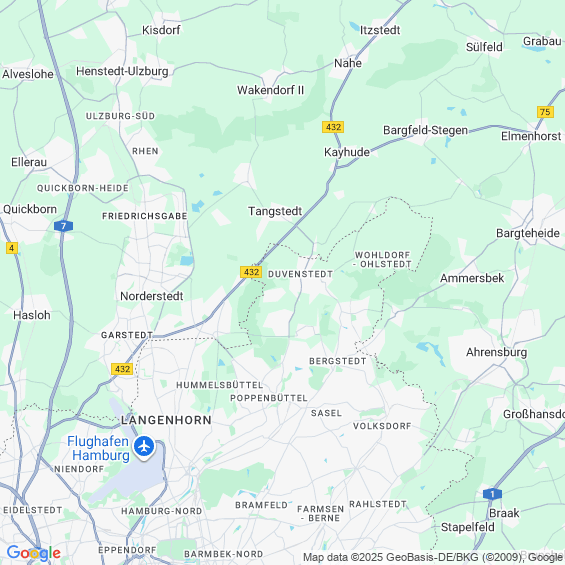Click the WOHLDORF-OHLSTEDT district label
Viewport: 565px width, 565px height.
(382, 259)
